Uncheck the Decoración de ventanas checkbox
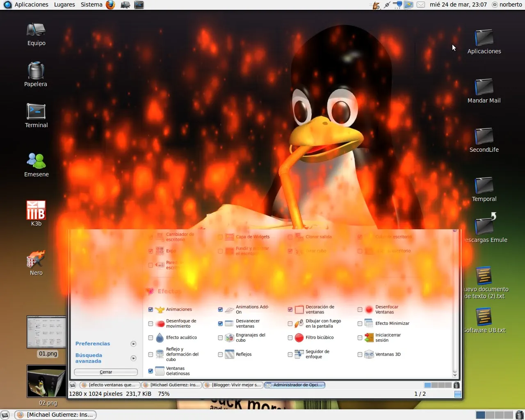 point(290,310)
